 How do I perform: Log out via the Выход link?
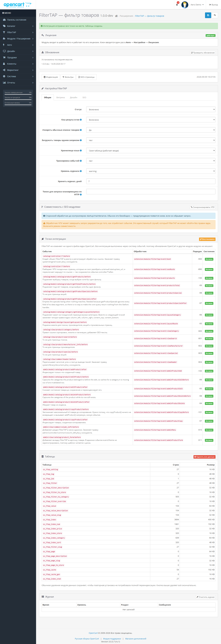pos(213,5)
